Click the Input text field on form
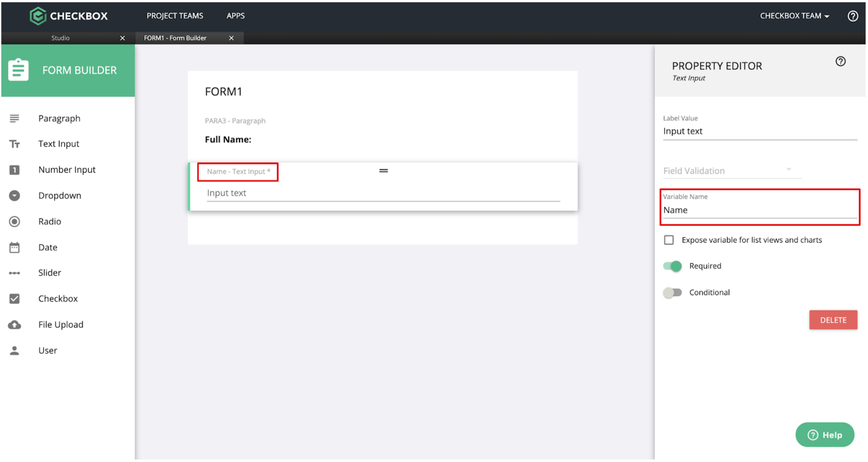 (x=383, y=193)
